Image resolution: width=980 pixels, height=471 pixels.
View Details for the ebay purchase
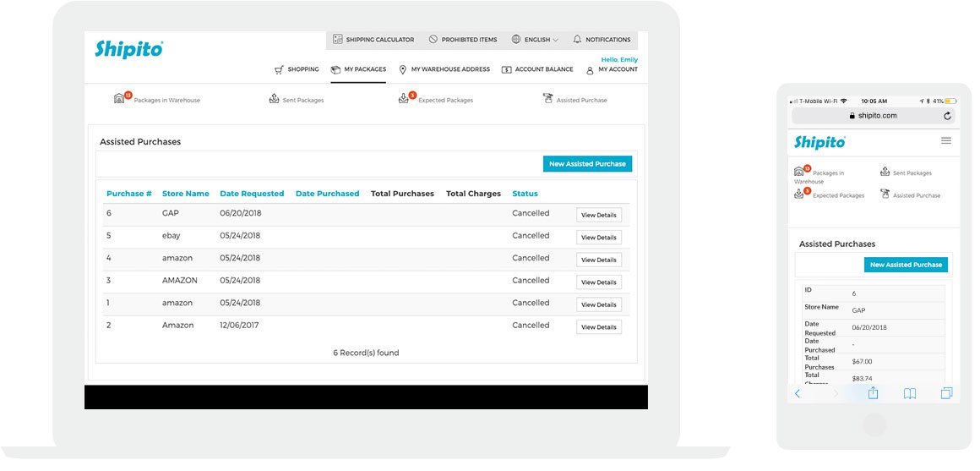(x=598, y=238)
